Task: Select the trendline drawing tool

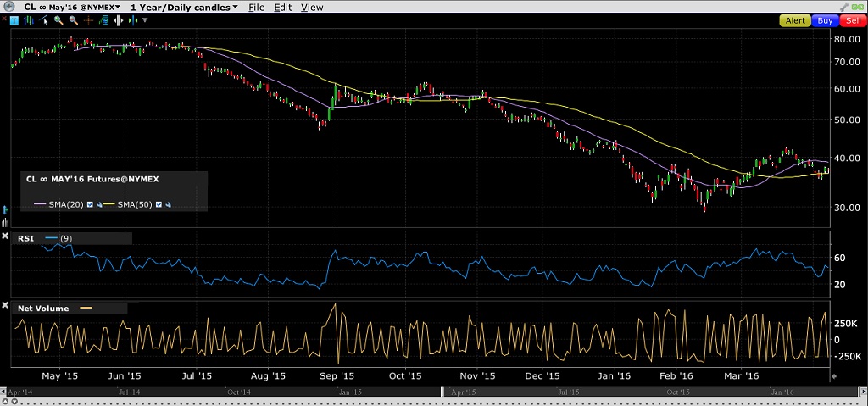Action: coord(43,20)
